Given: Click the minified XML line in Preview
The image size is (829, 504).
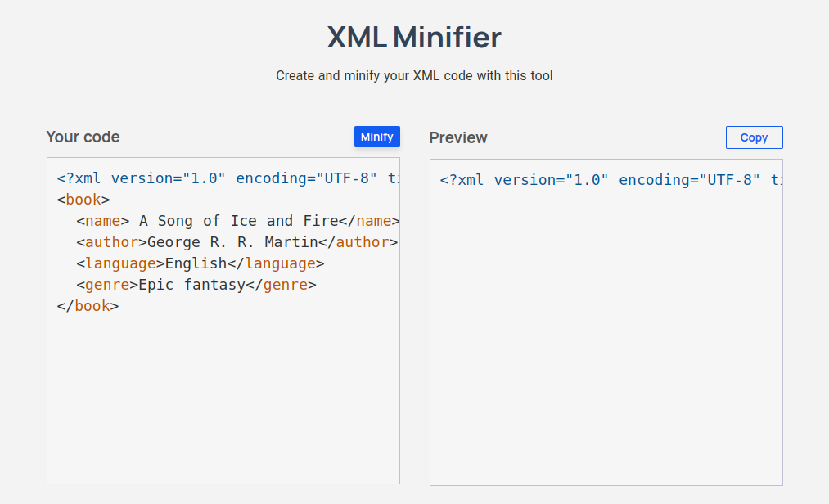Looking at the screenshot, I should point(606,180).
